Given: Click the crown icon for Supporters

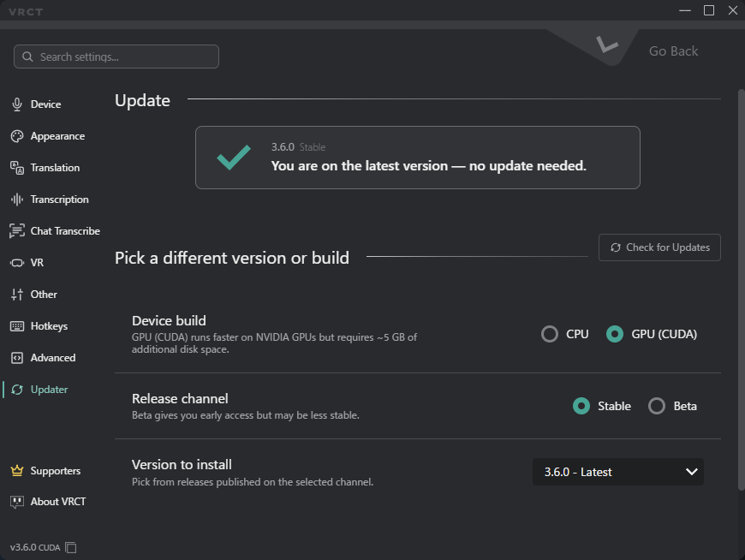Looking at the screenshot, I should pos(17,471).
